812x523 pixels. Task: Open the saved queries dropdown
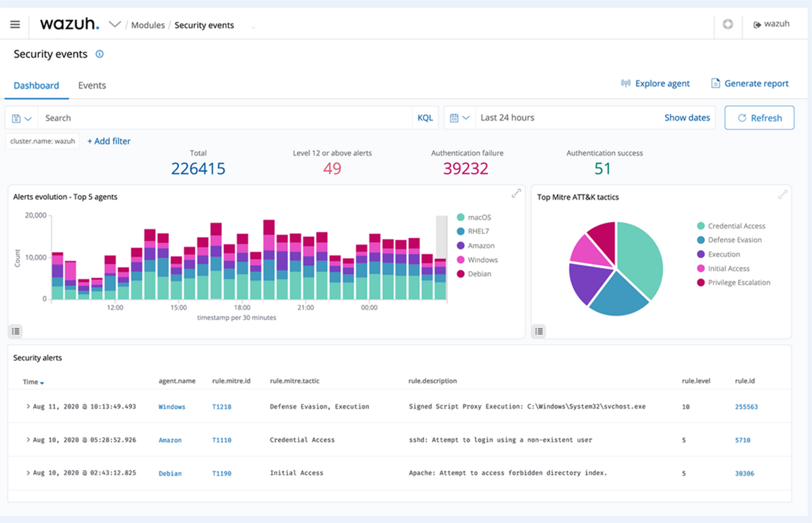(22, 118)
